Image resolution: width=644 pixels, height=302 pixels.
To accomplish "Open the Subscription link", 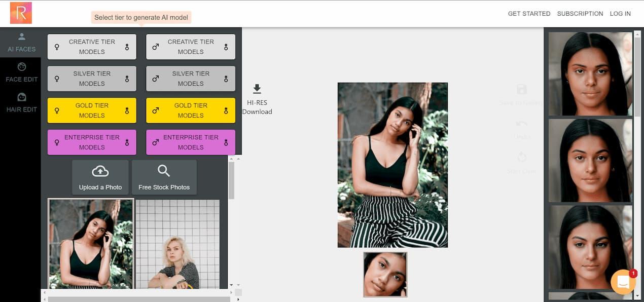I will (x=580, y=14).
